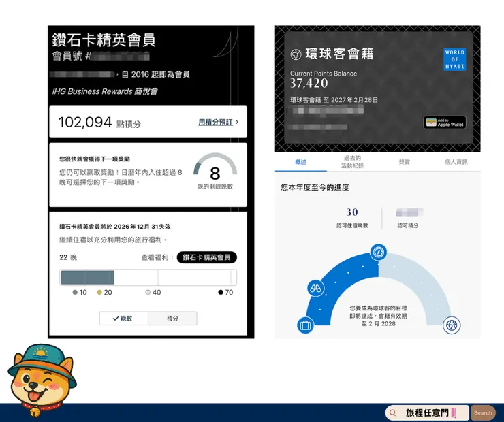Screen dimensions: 504x422
Task: Open the 獎賞 tab
Action: (x=404, y=162)
